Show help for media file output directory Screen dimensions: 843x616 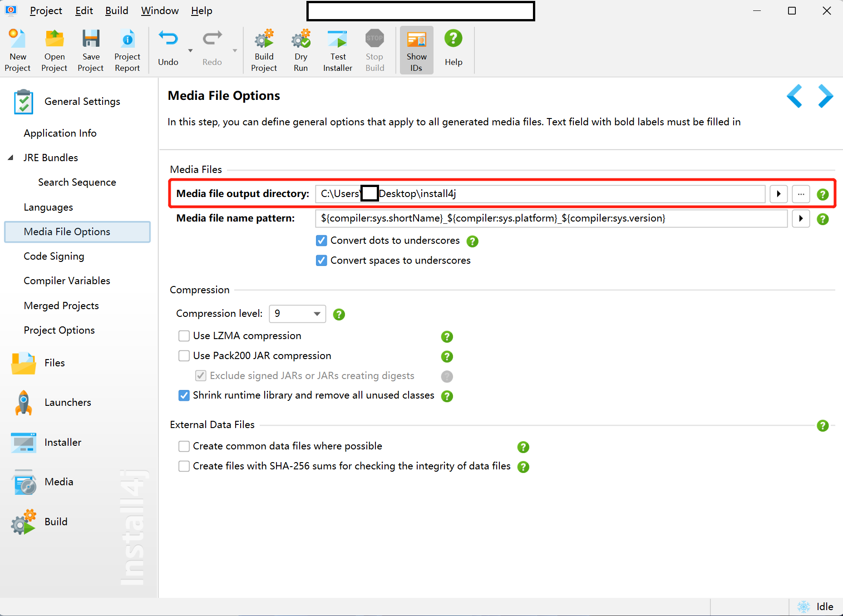tap(823, 194)
